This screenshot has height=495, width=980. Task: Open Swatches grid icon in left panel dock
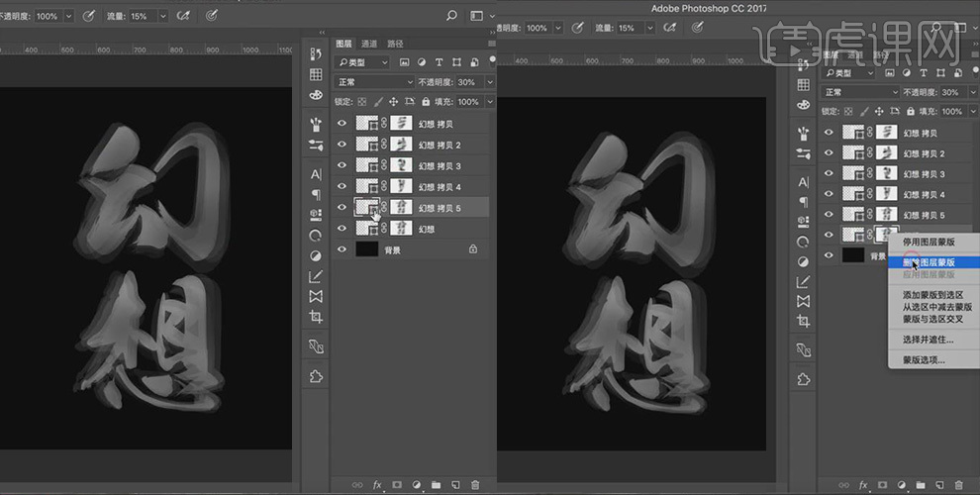pyautogui.click(x=316, y=74)
